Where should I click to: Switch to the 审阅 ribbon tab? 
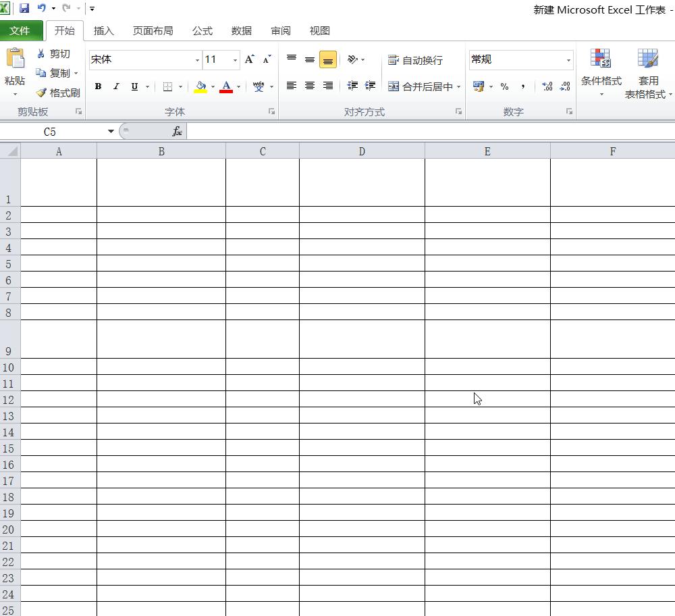[280, 30]
